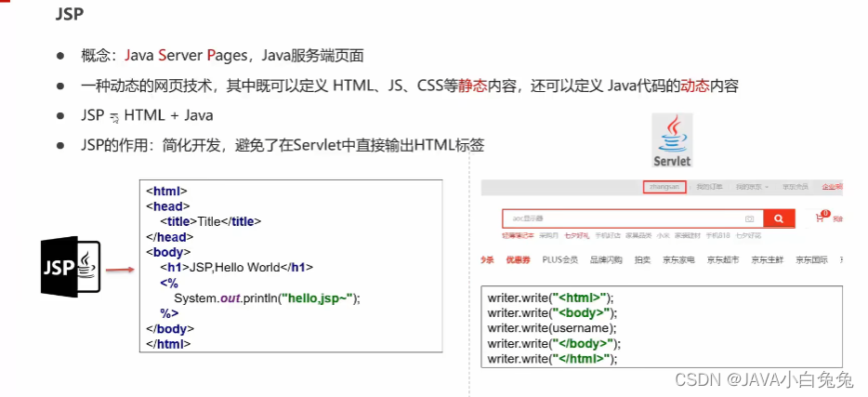Viewport: 868px width, 397px height.
Task: Click the writer.write("<body>") line
Action: click(x=552, y=312)
